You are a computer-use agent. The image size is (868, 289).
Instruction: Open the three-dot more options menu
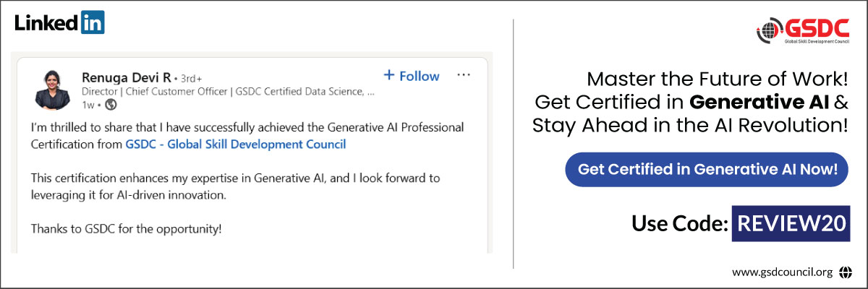click(x=464, y=74)
